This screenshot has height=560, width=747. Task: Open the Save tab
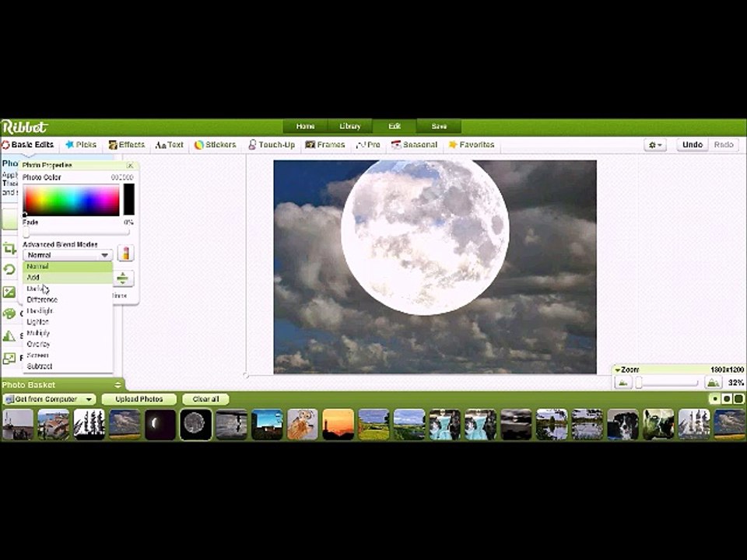point(439,126)
